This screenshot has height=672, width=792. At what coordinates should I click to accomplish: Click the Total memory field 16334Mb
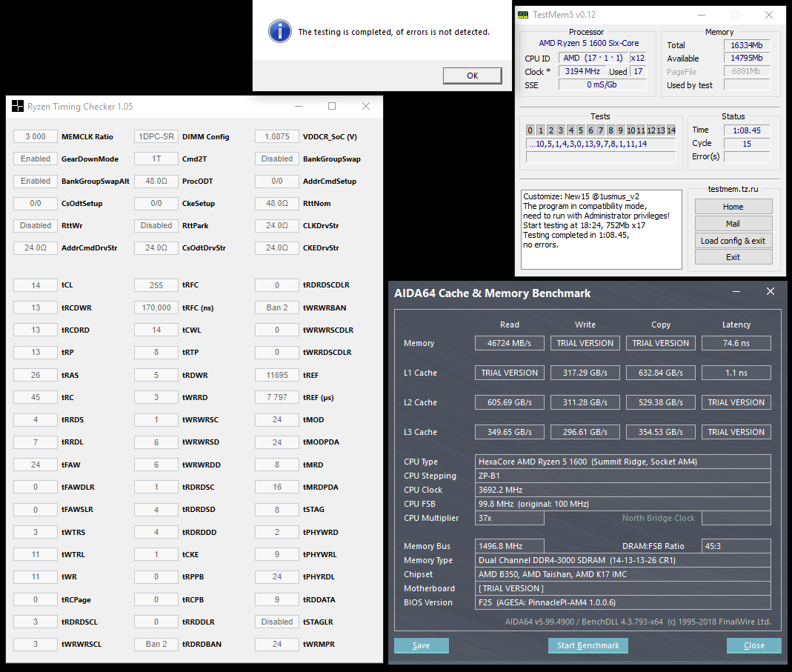pyautogui.click(x=747, y=45)
